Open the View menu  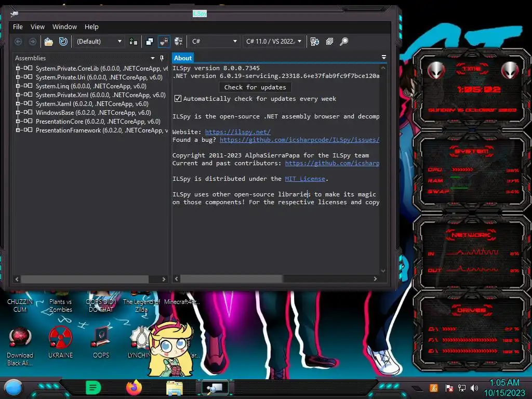[37, 27]
